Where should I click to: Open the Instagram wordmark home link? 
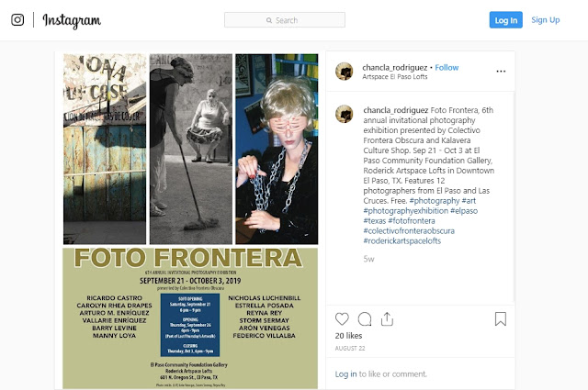click(x=72, y=20)
